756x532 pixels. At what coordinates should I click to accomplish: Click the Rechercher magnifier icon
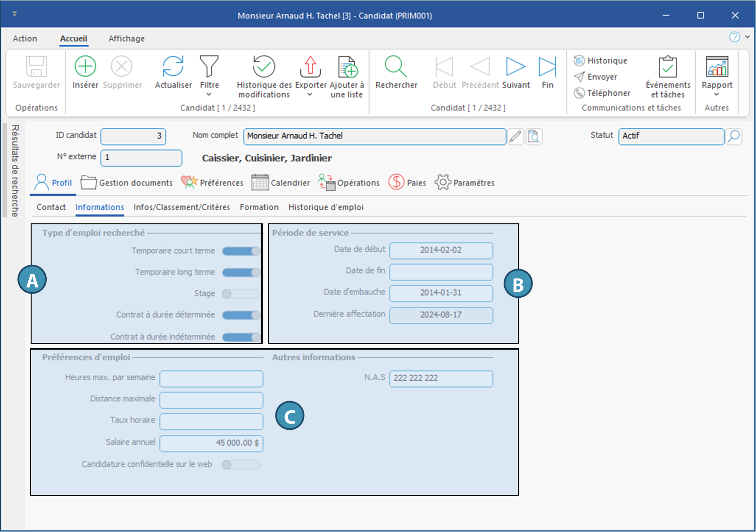(396, 66)
